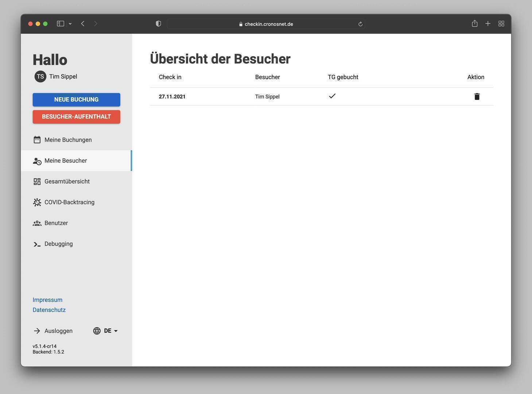This screenshot has width=532, height=394.
Task: Go to Gesamtübersicht
Action: click(x=67, y=182)
